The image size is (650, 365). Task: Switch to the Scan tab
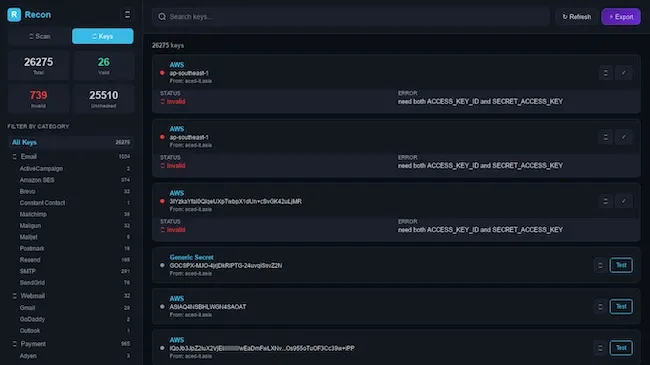point(39,36)
